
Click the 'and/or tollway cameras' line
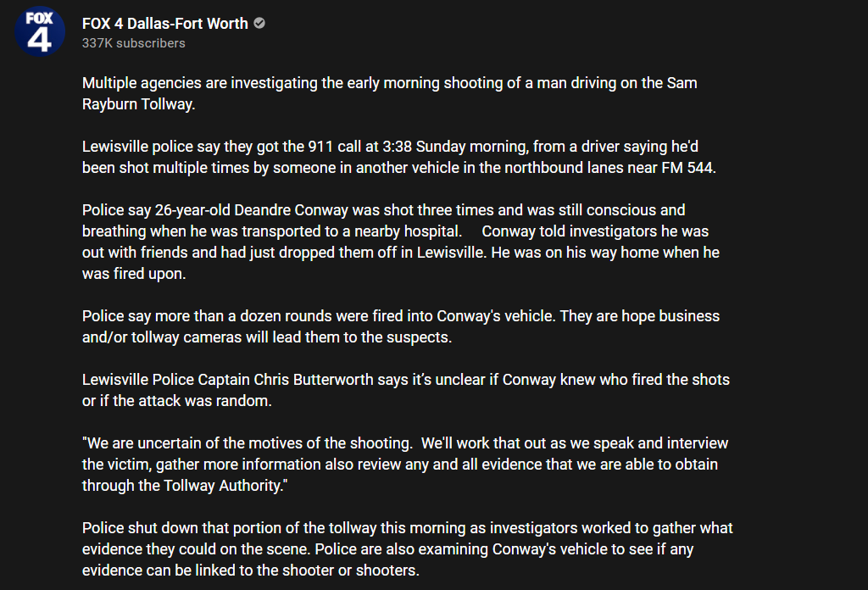pyautogui.click(x=267, y=337)
